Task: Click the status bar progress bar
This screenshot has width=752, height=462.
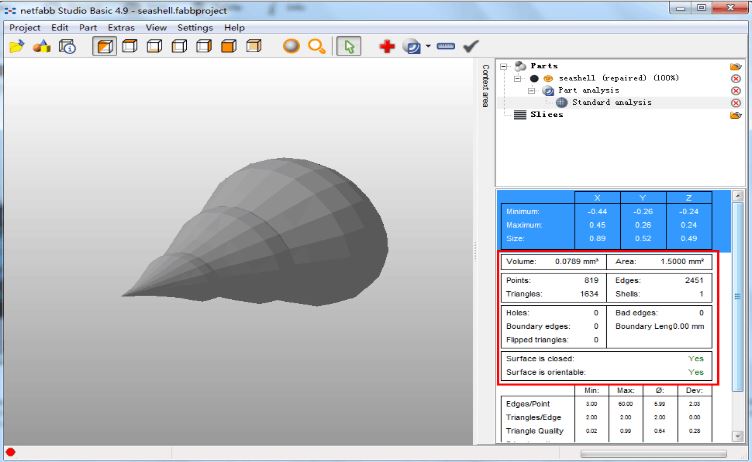Action: (653, 453)
